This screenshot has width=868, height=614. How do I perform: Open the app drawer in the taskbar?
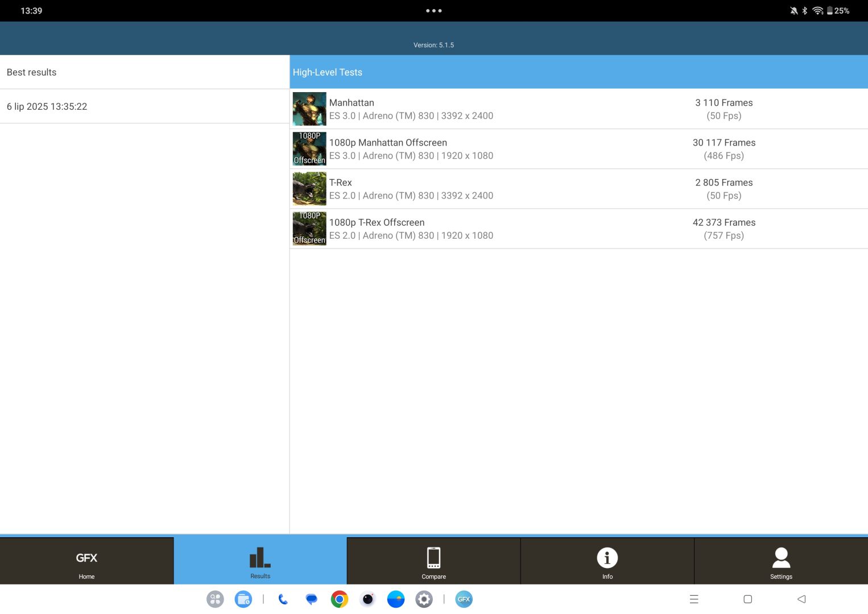click(215, 599)
